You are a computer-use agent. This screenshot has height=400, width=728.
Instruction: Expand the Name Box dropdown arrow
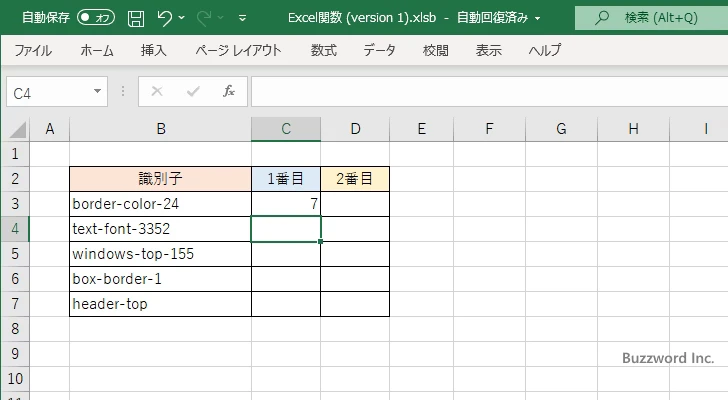point(98,91)
